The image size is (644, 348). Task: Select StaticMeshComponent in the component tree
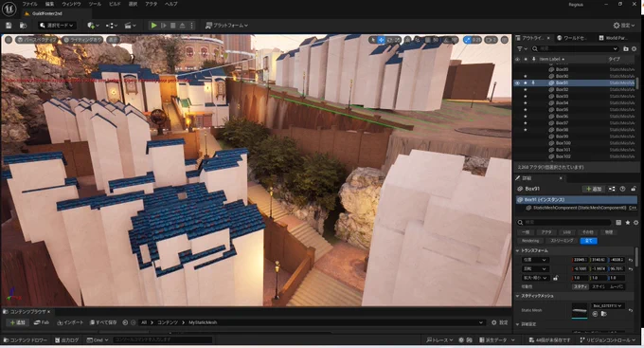[580, 209]
